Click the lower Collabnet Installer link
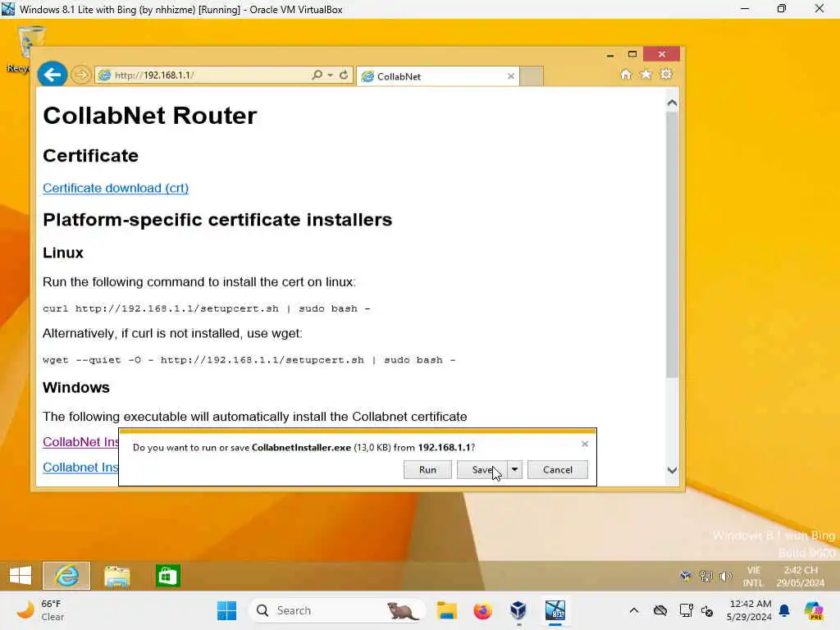 coord(81,467)
